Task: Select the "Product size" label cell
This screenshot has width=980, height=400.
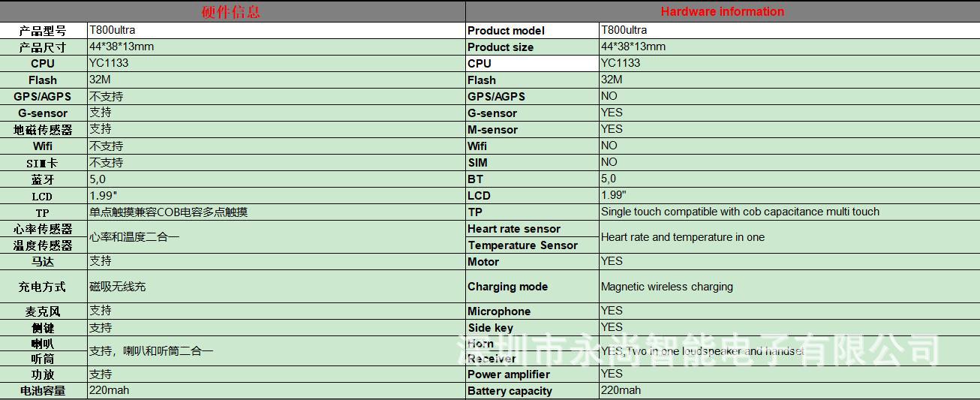Action: click(532, 47)
